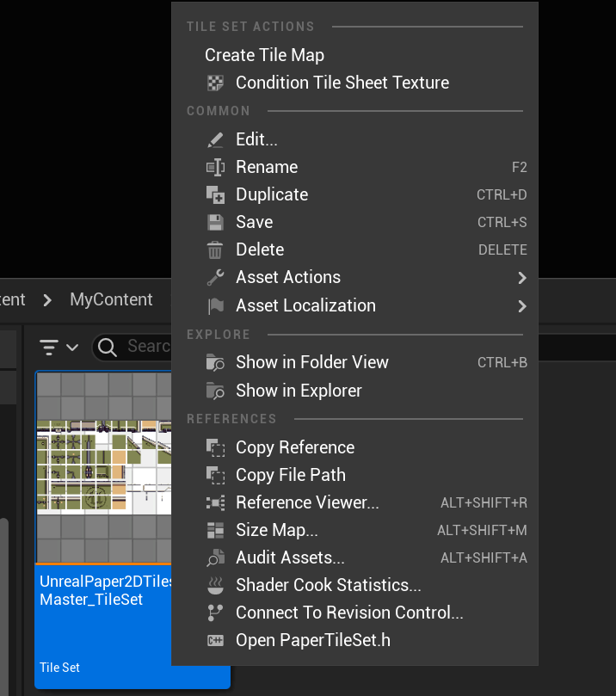616x696 pixels.
Task: Click the Reference Viewer graph icon
Action: point(216,502)
